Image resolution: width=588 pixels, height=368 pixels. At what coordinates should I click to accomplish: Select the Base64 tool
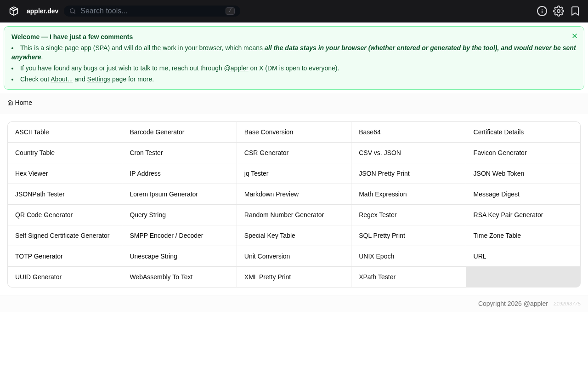(370, 132)
